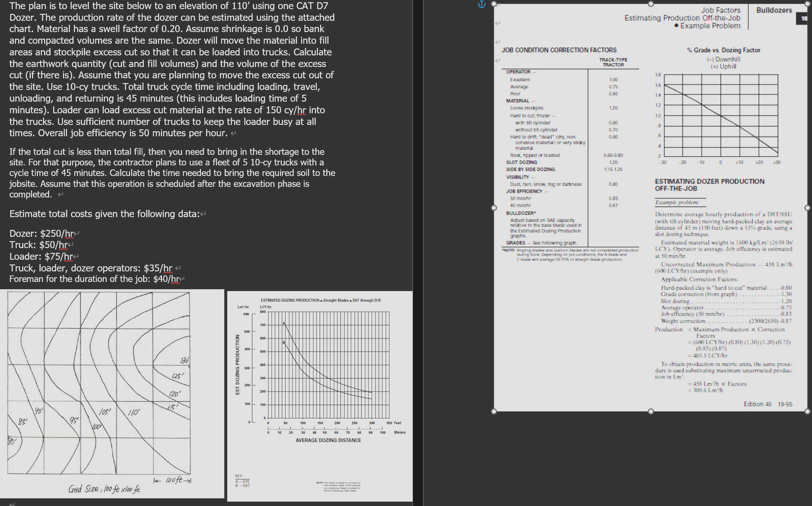
Task: Click the 'Estimate total costs' paragraph text
Action: click(105, 214)
